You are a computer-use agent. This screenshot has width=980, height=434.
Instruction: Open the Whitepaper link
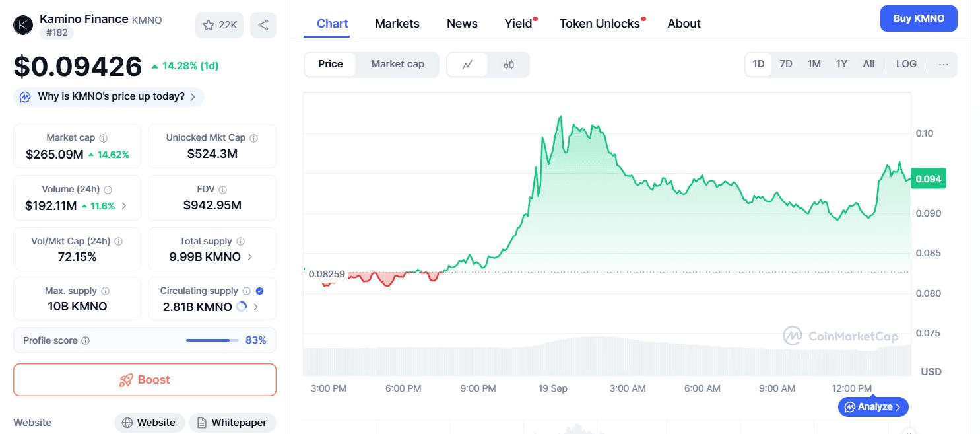pos(232,423)
